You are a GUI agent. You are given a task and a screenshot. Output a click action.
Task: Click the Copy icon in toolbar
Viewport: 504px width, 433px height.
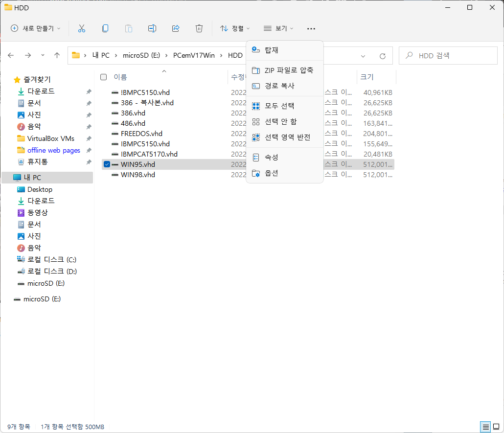click(105, 28)
